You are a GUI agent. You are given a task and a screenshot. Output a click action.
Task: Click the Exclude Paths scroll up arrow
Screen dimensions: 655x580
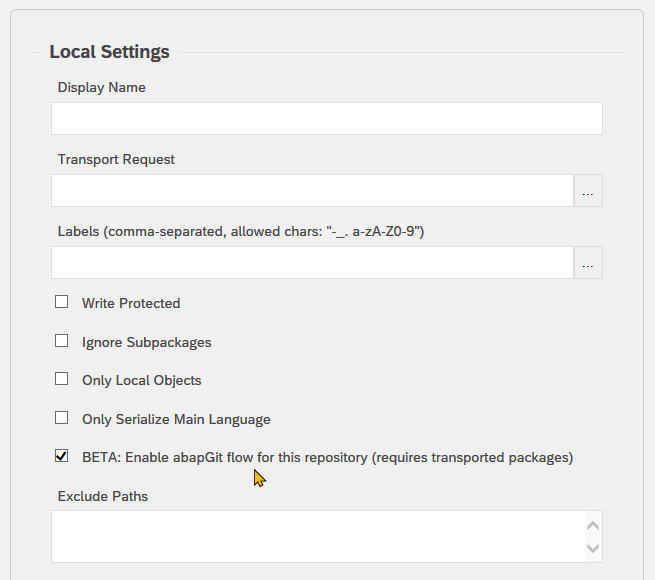[593, 526]
